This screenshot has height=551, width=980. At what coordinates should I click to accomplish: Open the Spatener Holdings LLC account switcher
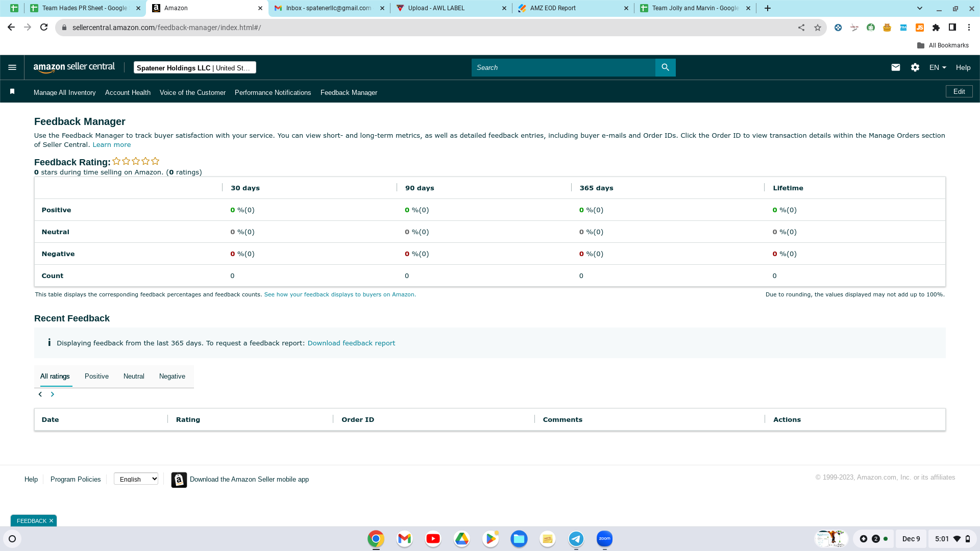pos(195,67)
